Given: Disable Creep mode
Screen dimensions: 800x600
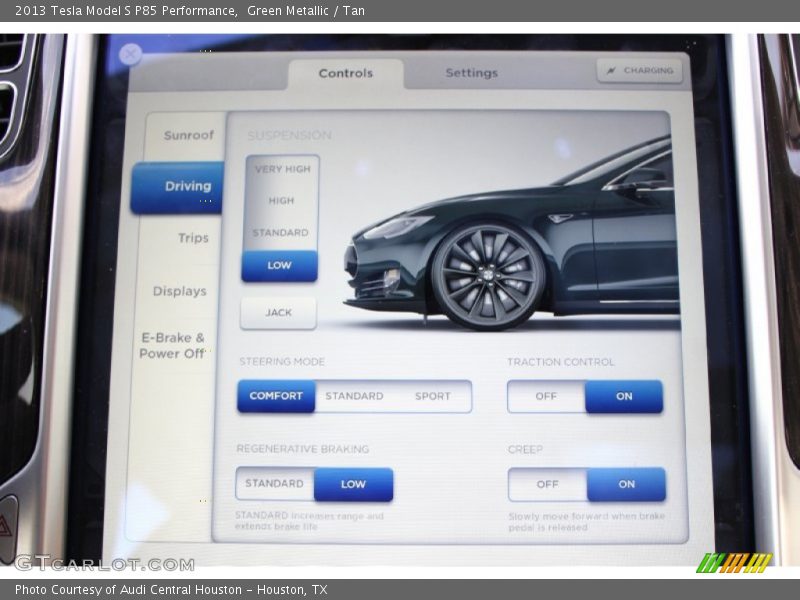Looking at the screenshot, I should coord(547,484).
